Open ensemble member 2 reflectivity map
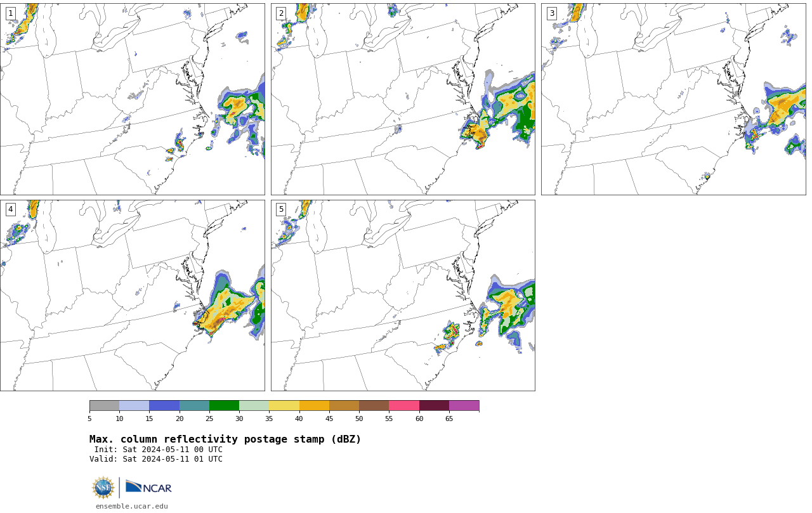This screenshot has width=812, height=513. [x=403, y=99]
